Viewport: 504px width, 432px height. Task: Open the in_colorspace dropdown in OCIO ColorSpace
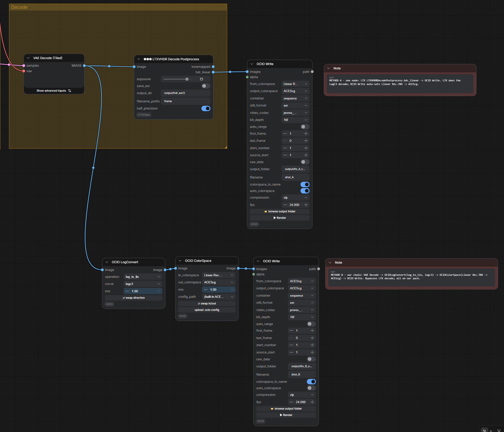pyautogui.click(x=219, y=275)
